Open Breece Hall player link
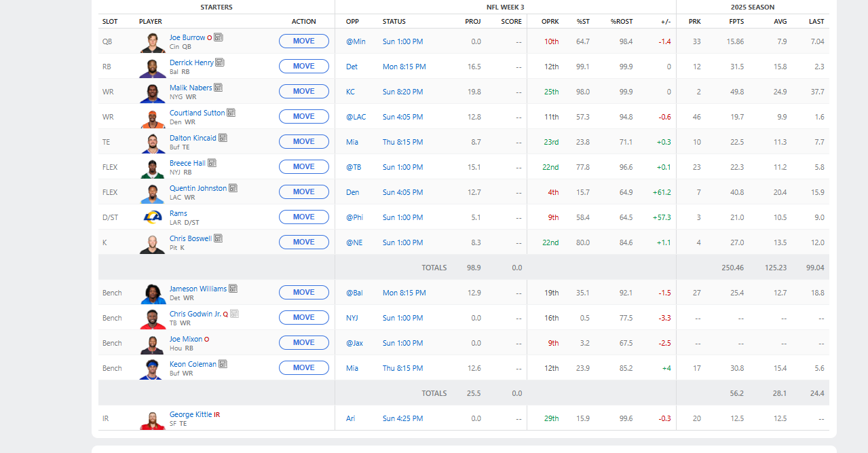The height and width of the screenshot is (453, 868). click(187, 163)
